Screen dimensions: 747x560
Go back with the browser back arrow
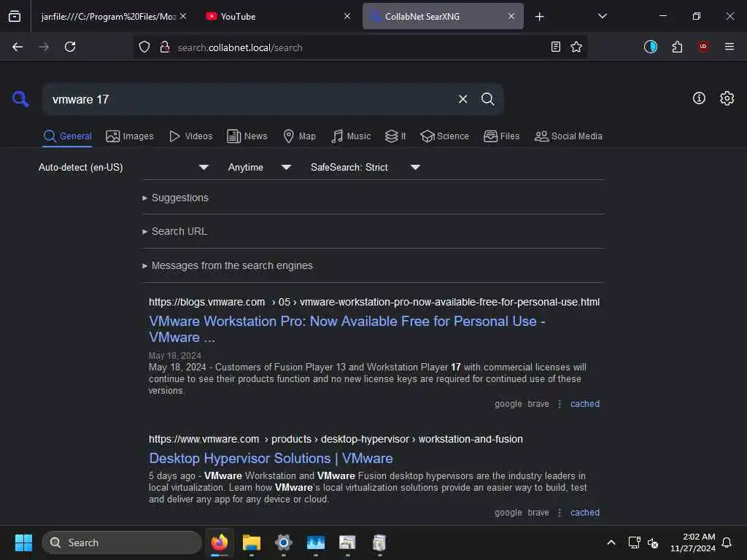pos(18,47)
